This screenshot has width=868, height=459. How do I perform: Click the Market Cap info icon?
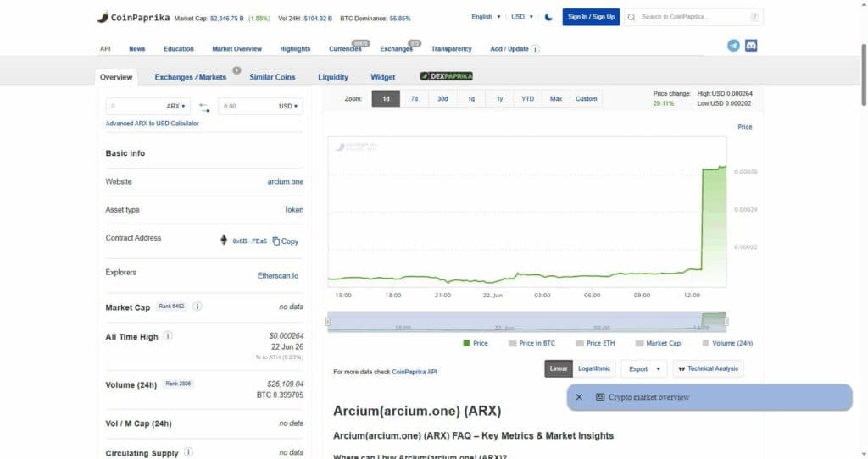click(197, 307)
